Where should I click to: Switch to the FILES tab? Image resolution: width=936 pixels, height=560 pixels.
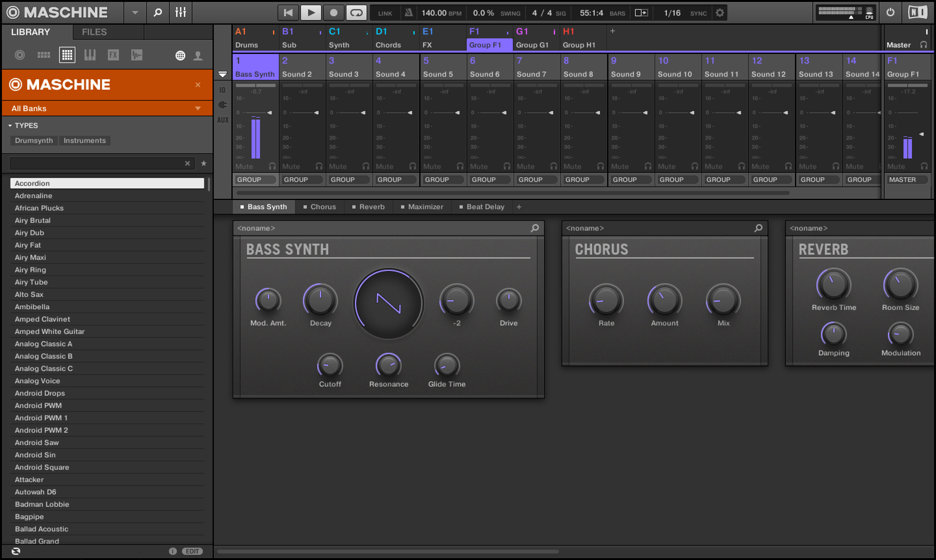tap(93, 32)
